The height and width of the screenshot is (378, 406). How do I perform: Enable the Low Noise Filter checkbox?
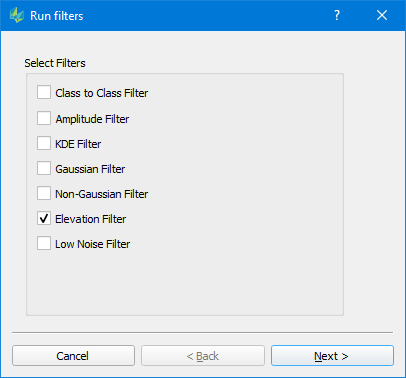coord(44,243)
